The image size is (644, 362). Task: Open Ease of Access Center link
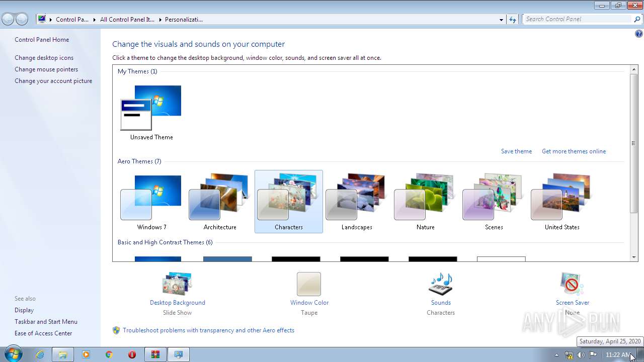tap(43, 333)
